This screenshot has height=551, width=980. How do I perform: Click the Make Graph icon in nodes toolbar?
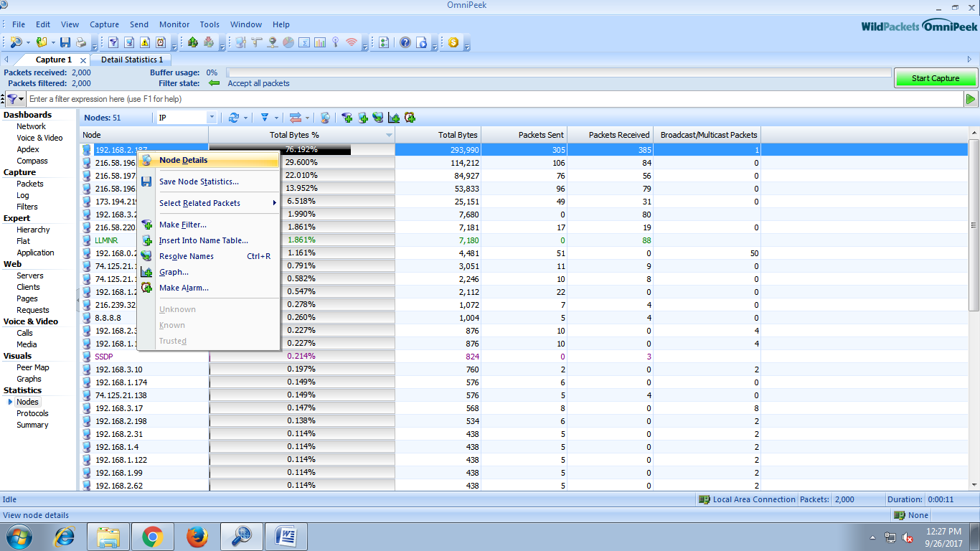(x=394, y=118)
